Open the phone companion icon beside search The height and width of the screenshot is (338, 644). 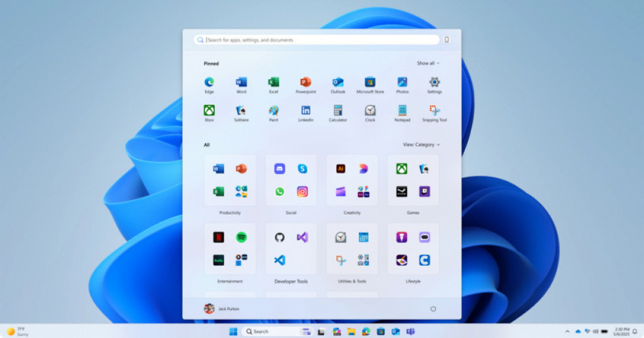point(447,40)
